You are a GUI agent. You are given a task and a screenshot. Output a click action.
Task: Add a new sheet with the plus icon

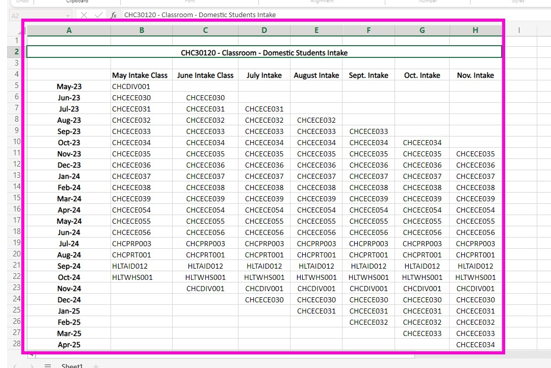click(96, 366)
